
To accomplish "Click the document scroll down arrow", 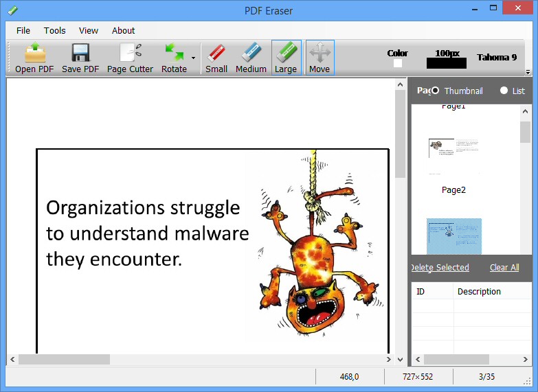I will [400, 360].
